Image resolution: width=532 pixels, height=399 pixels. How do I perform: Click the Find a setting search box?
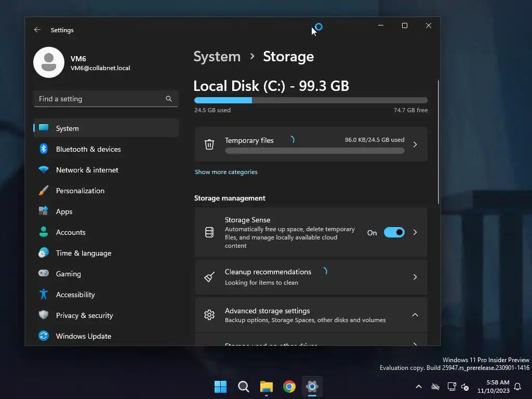(106, 99)
